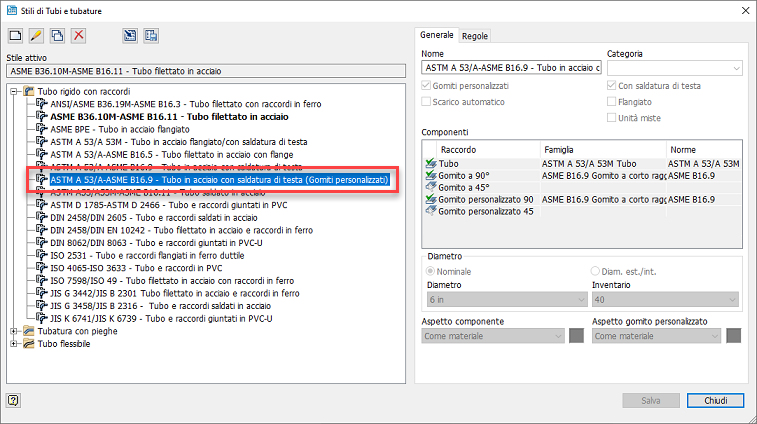Switch to the Regole tab

[x=475, y=36]
